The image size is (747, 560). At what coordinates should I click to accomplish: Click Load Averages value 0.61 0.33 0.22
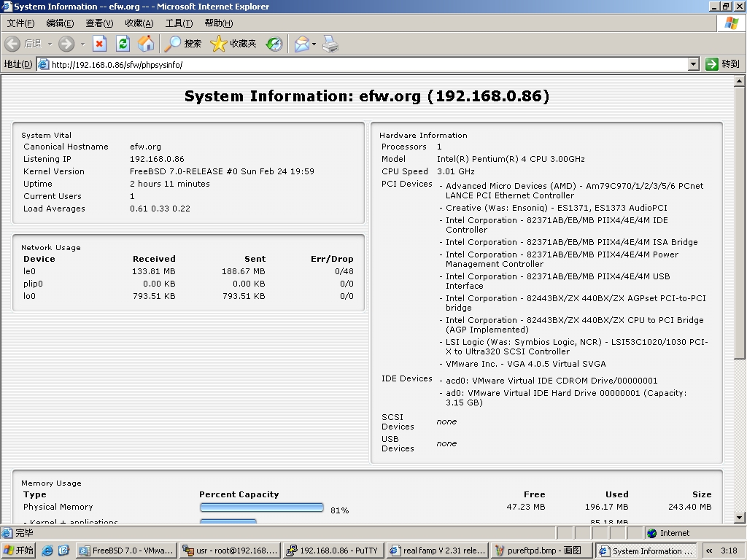pos(160,209)
